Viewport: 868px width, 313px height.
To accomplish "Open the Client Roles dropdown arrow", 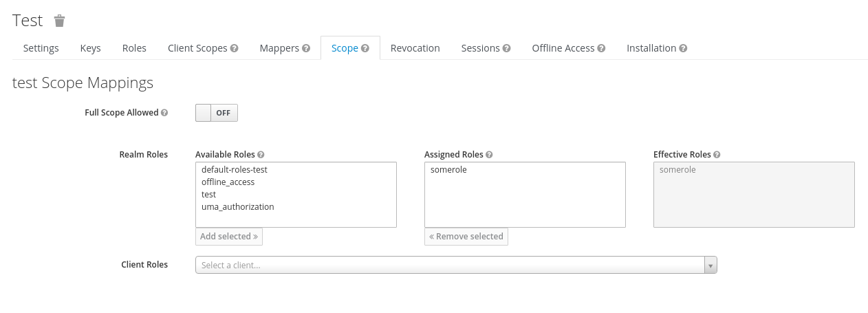I will (x=710, y=265).
